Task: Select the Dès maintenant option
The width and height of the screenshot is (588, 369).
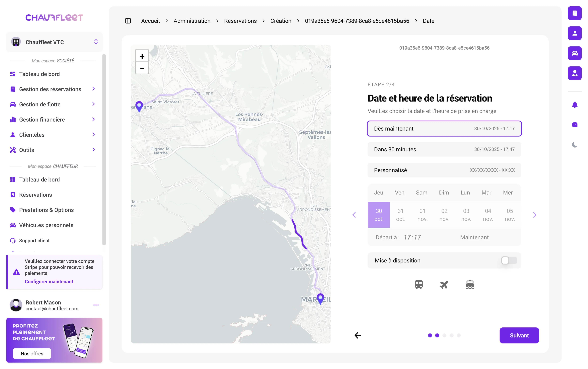Action: click(x=444, y=129)
